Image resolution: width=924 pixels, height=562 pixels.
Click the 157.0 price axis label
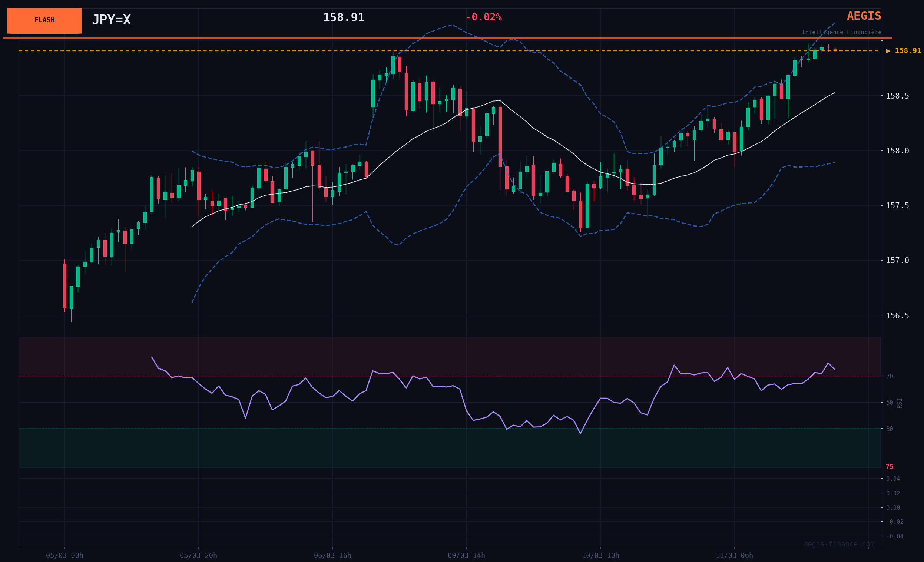pos(897,261)
